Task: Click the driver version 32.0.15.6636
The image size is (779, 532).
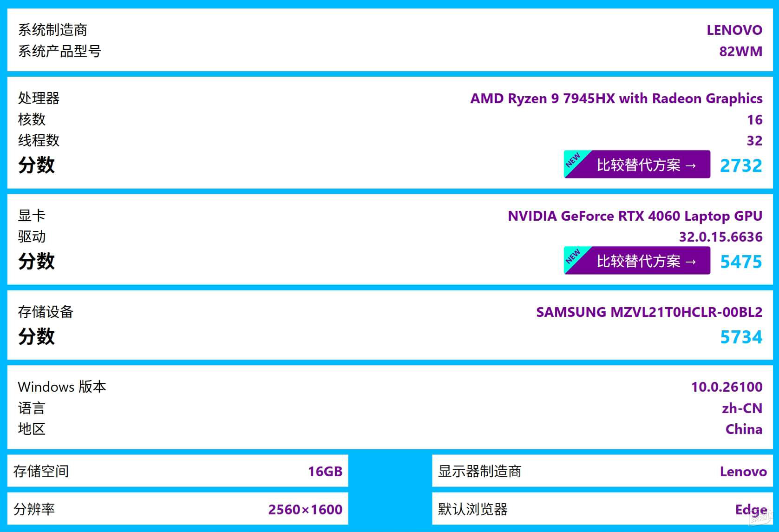Action: coord(721,237)
